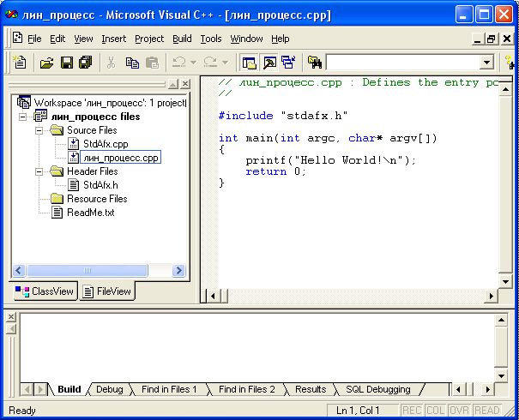Open the Project menu
The height and width of the screenshot is (420, 519).
tap(149, 39)
